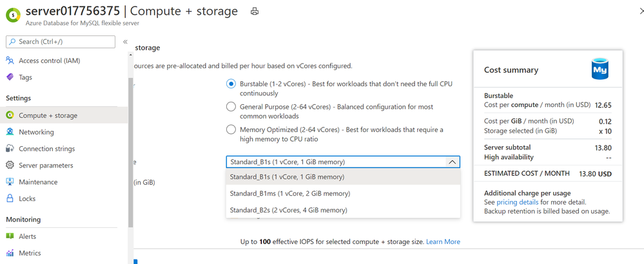This screenshot has width=644, height=264.
Task: Open Networking from sidebar icon
Action: click(x=10, y=132)
